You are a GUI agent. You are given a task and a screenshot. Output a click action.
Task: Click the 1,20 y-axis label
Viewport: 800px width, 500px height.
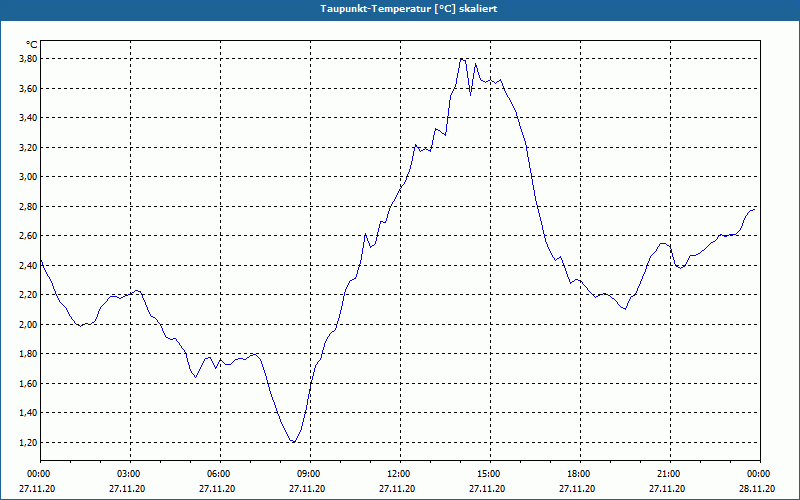[x=28, y=442]
